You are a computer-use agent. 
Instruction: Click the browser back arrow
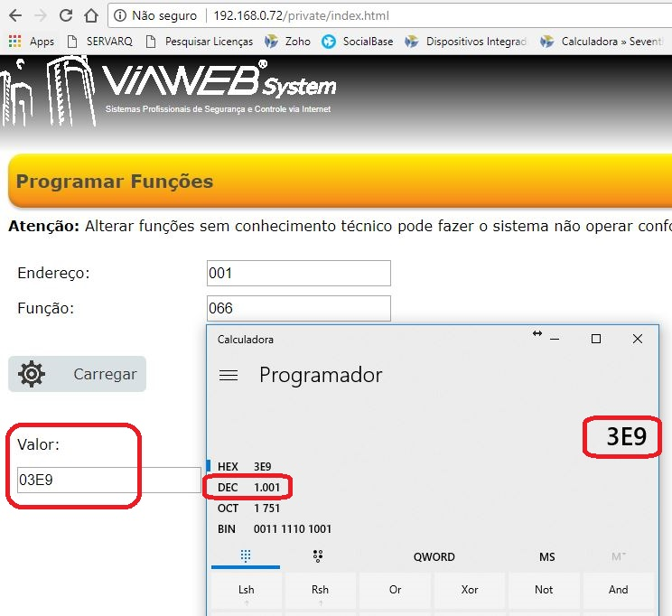(x=15, y=16)
